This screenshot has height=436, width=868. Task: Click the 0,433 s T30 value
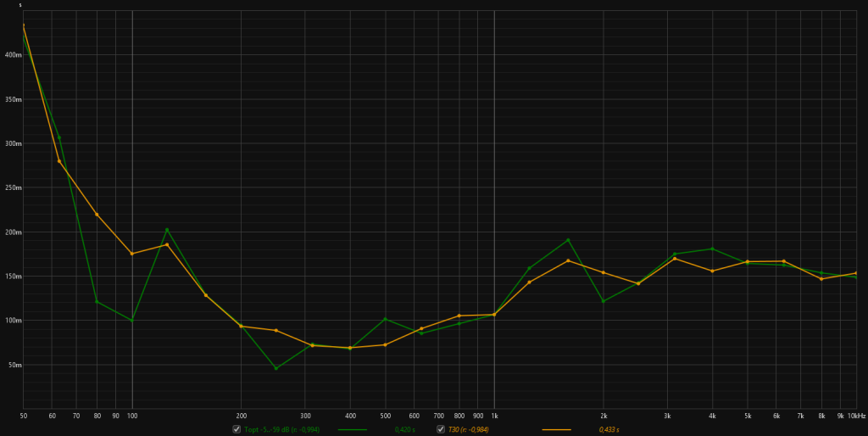609,430
